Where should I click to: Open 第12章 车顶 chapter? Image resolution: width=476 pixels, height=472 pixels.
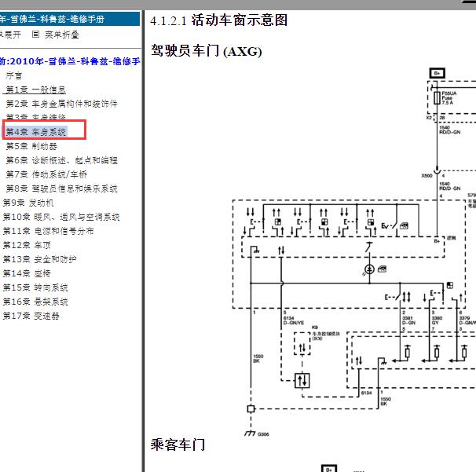27,245
